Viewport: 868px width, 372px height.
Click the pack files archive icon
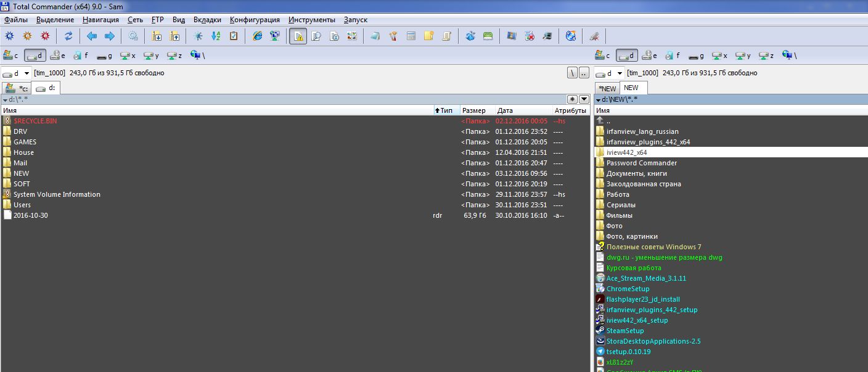tap(157, 36)
